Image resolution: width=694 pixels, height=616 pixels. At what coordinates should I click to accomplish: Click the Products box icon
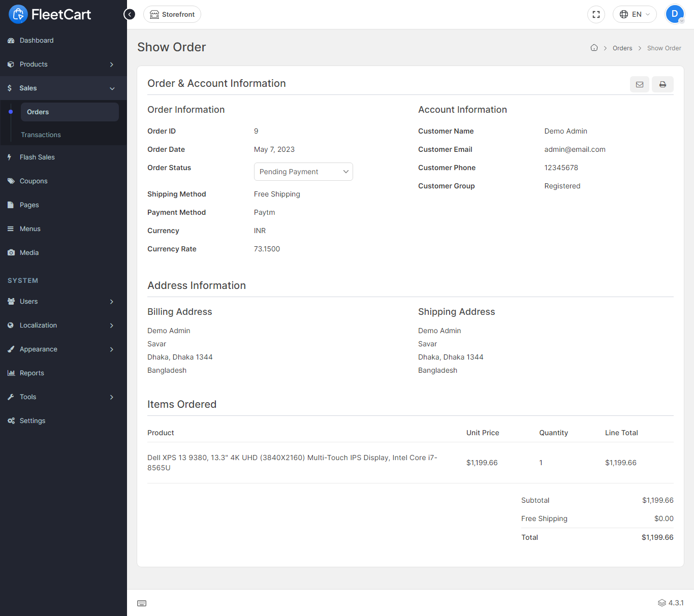click(11, 64)
